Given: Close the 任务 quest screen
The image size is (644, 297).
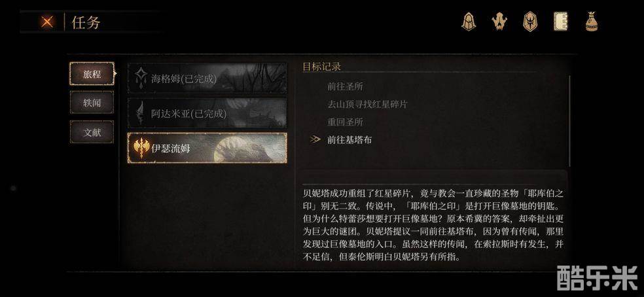Looking at the screenshot, I should click(47, 22).
